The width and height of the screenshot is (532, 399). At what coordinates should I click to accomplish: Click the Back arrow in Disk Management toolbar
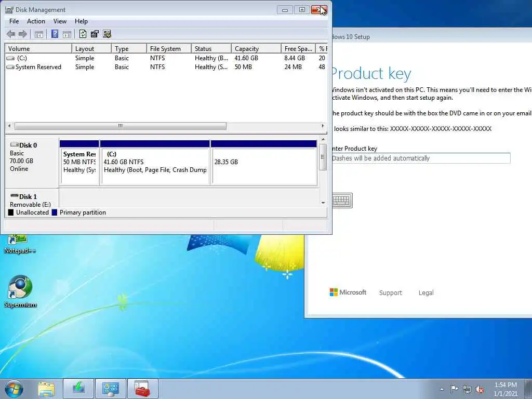tap(11, 34)
